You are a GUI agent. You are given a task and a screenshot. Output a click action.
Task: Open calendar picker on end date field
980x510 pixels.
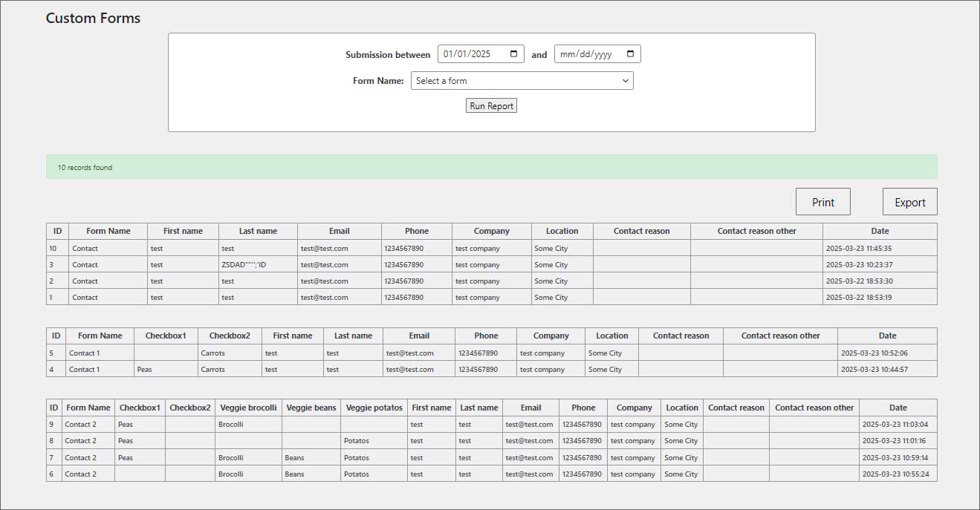click(x=630, y=54)
